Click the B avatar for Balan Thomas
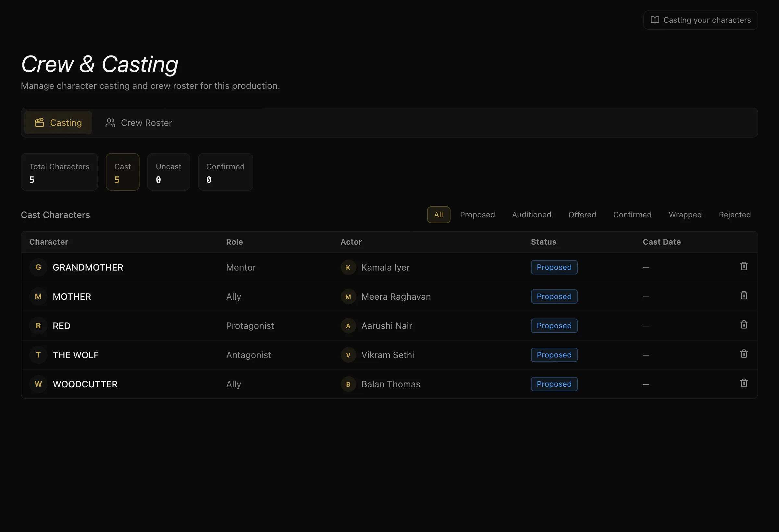This screenshot has width=779, height=532. [x=348, y=384]
